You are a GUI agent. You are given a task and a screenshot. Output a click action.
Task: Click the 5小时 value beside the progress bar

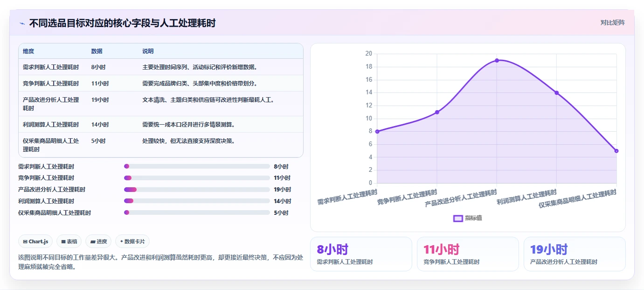point(281,213)
